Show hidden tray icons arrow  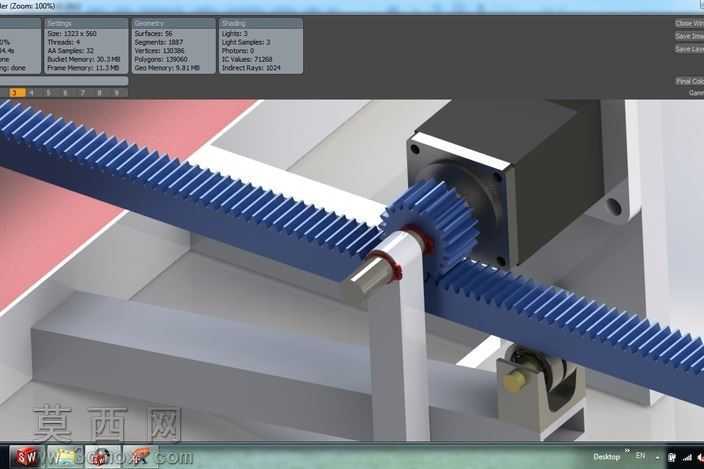click(658, 458)
